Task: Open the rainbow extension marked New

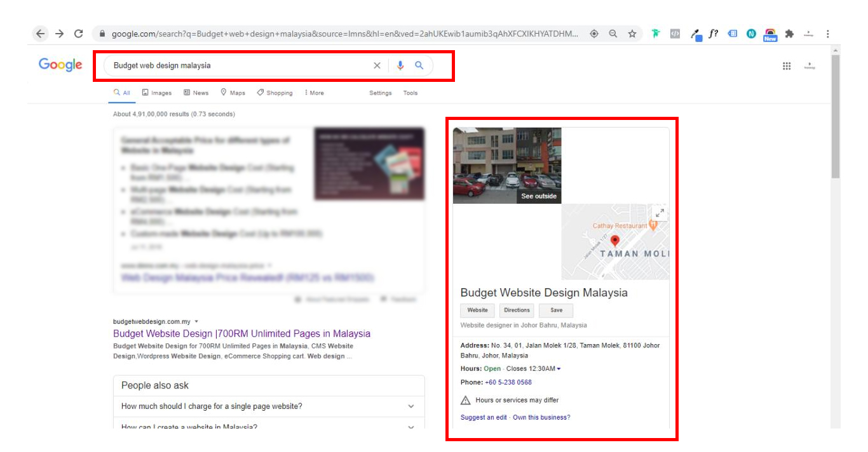Action: (770, 35)
